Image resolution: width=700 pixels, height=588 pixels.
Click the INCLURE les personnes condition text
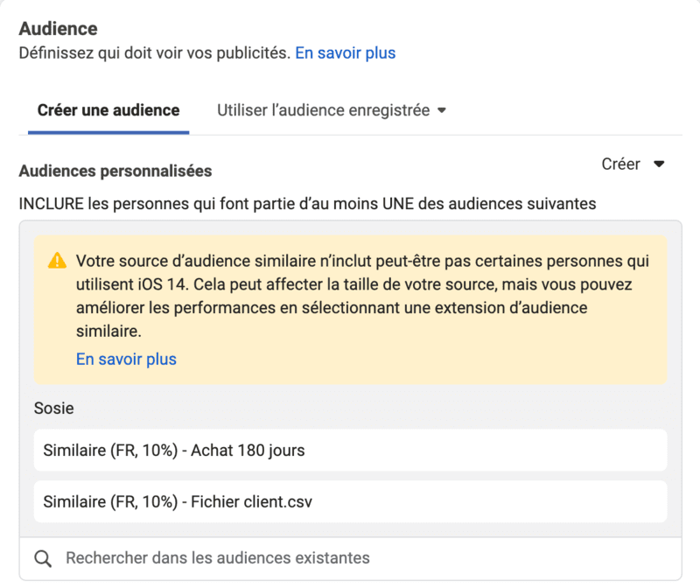(308, 204)
